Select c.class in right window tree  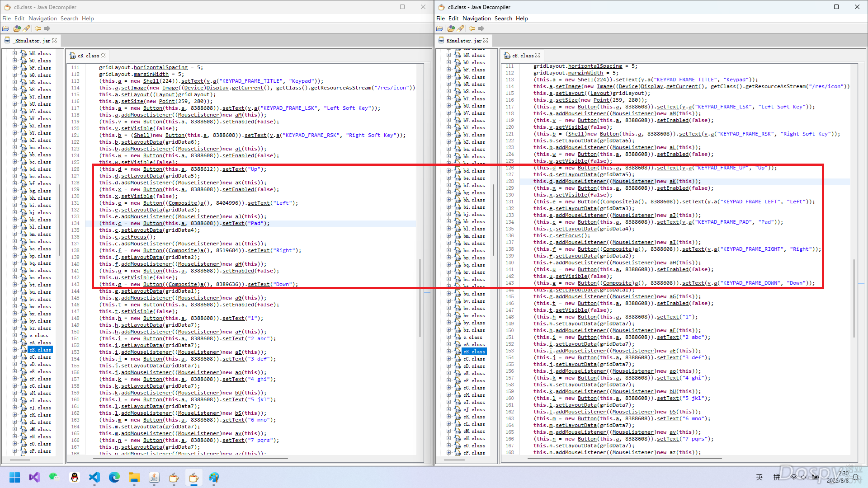point(472,337)
